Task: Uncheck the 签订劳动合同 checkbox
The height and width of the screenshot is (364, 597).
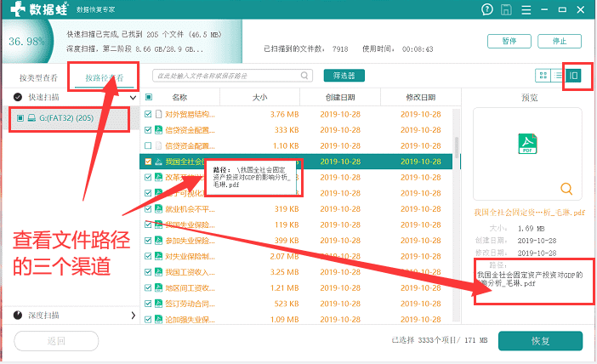Action: [148, 304]
